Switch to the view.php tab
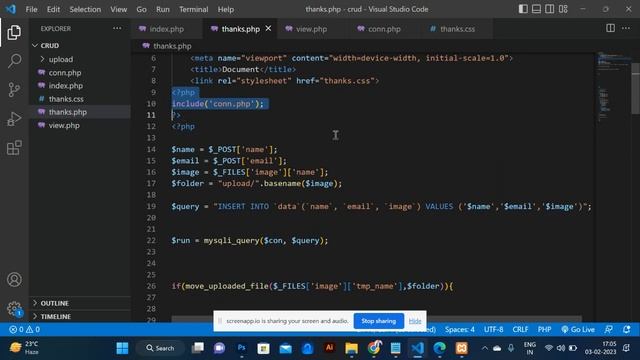The width and height of the screenshot is (640, 360). click(311, 29)
